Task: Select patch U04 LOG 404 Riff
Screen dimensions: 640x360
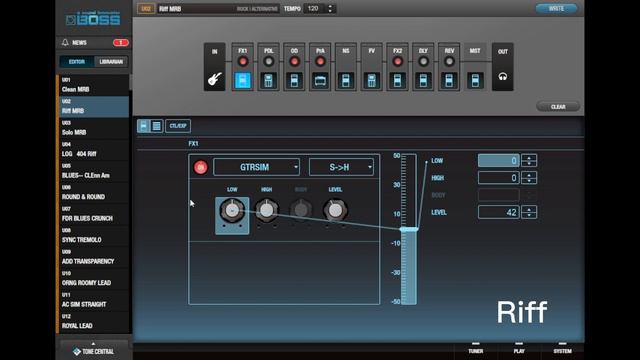Action: pyautogui.click(x=93, y=150)
